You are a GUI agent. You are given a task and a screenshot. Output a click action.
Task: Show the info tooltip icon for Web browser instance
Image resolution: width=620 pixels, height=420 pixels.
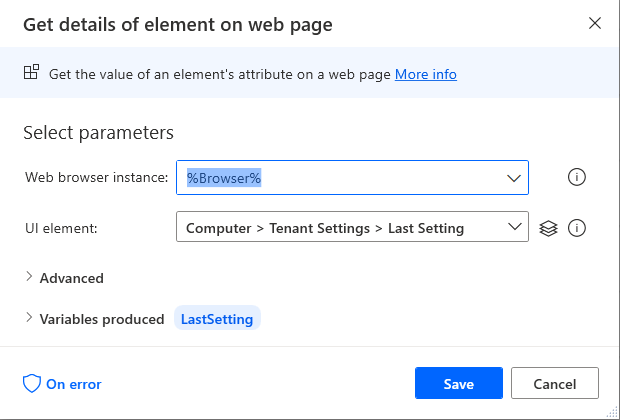[576, 177]
